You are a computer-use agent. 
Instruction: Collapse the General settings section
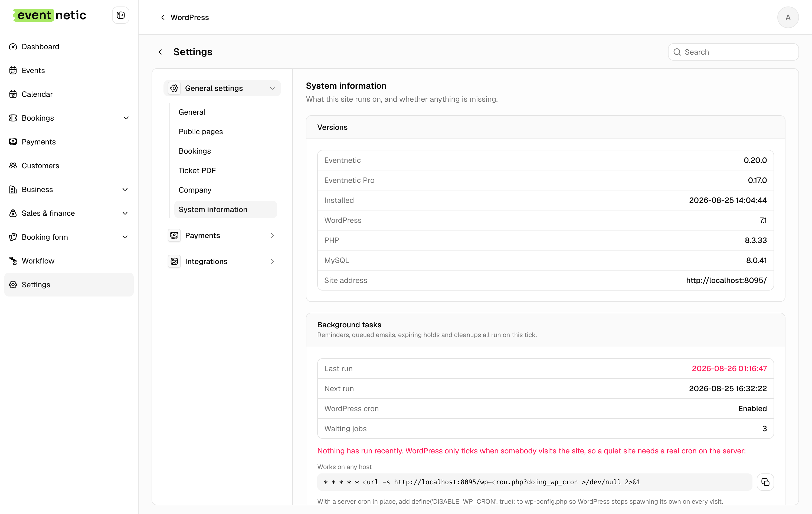pos(272,88)
